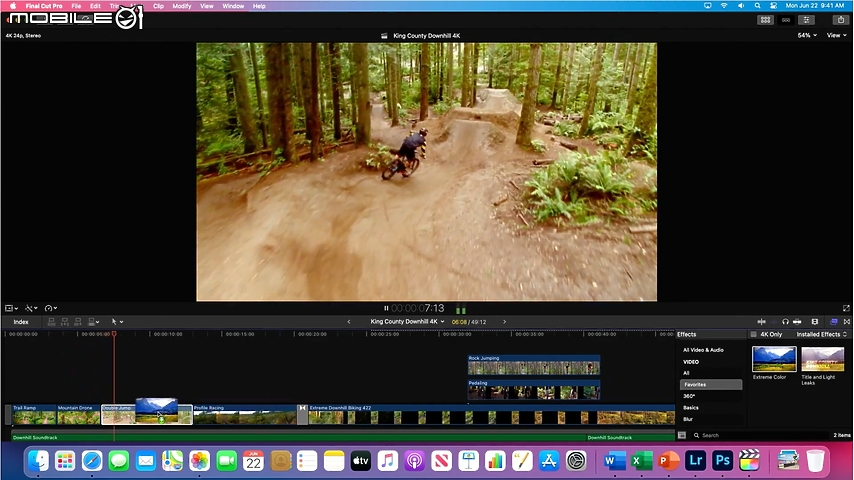Go back in timeline history
Viewport: 854px width, 480px height.
pos(349,322)
